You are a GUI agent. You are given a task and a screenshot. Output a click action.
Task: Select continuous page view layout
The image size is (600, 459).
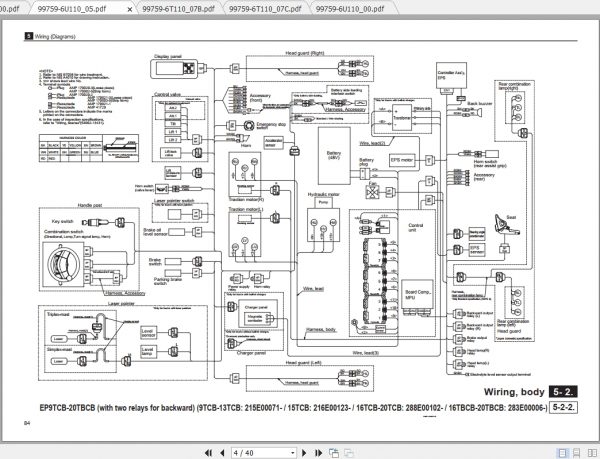pyautogui.click(x=577, y=453)
